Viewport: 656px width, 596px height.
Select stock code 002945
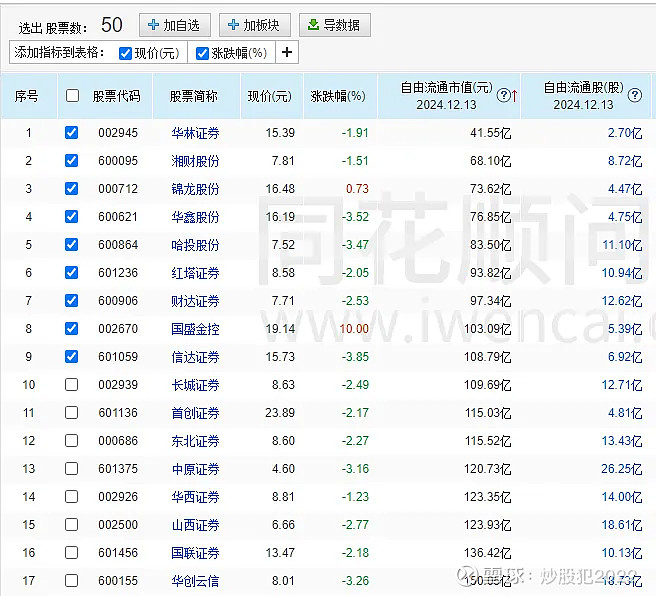(x=118, y=133)
